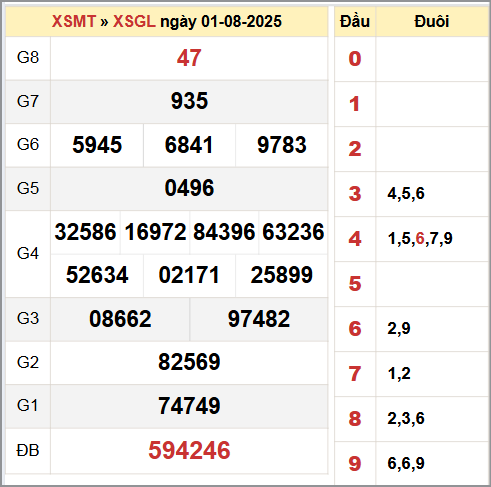The width and height of the screenshot is (491, 487).
Task: Click G4 number 32586
Action: [85, 232]
